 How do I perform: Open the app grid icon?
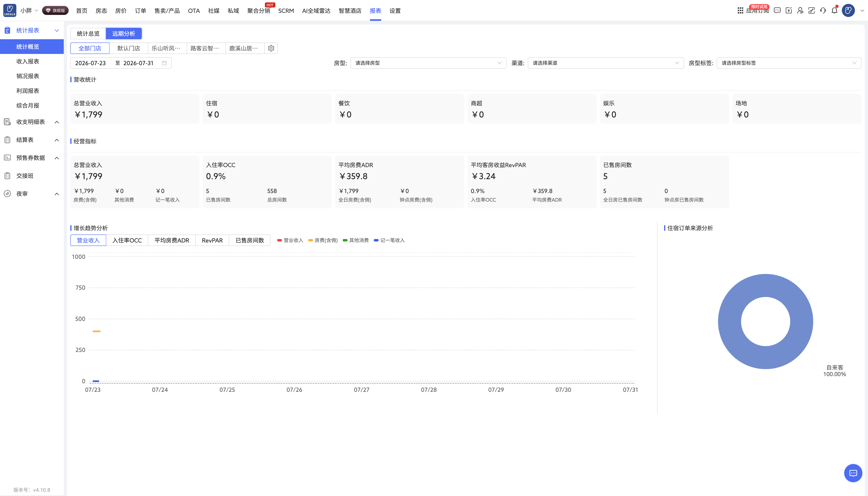pos(740,11)
